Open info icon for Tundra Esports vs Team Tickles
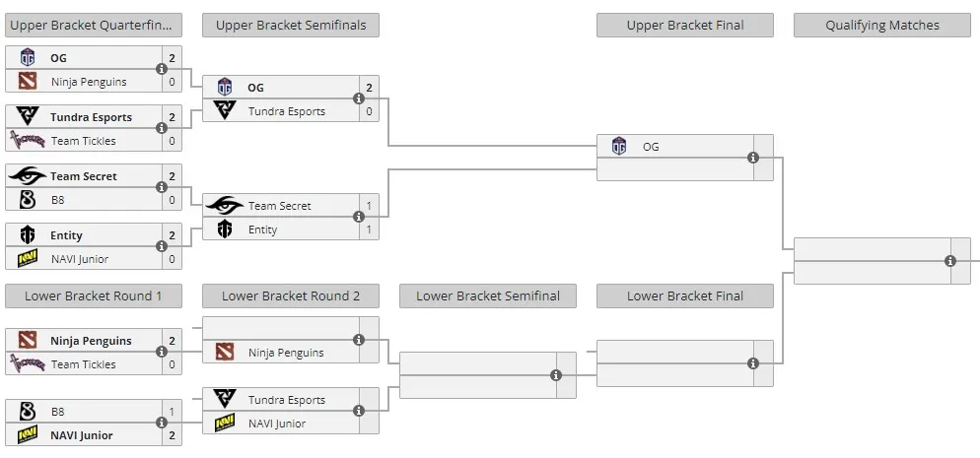This screenshot has width=980, height=458. coord(162,128)
